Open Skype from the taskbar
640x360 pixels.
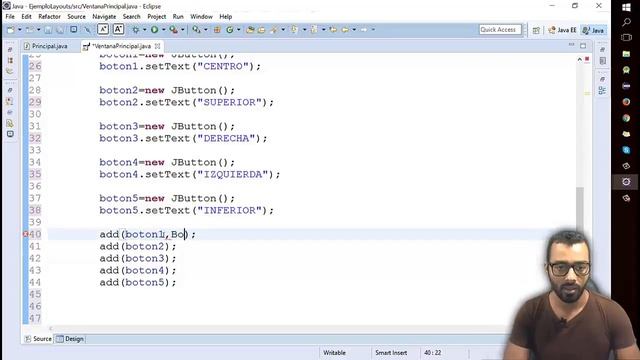pos(626,150)
